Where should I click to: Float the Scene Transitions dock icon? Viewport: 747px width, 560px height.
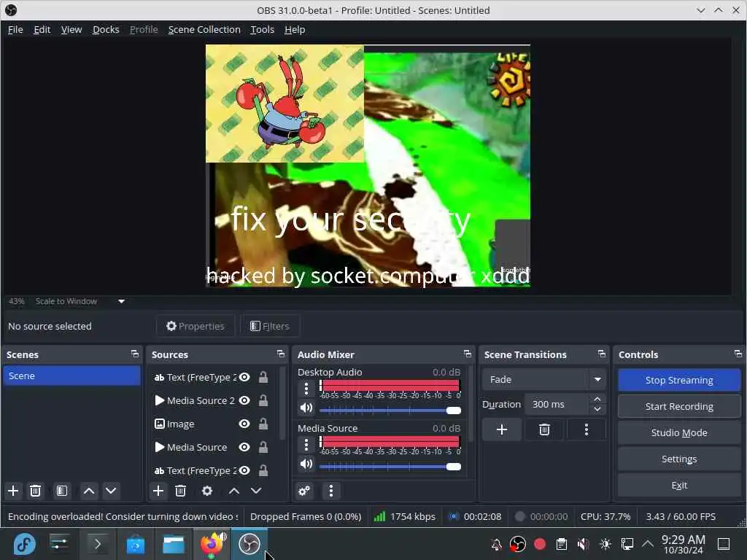click(x=602, y=354)
